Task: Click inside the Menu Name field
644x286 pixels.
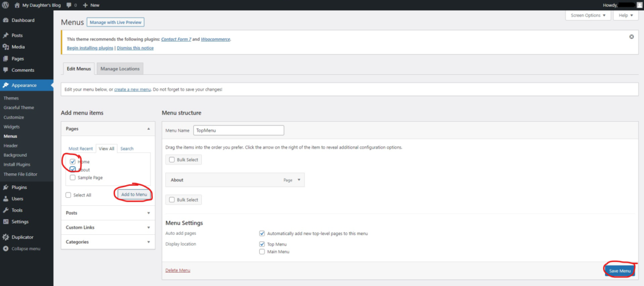Action: pyautogui.click(x=238, y=130)
